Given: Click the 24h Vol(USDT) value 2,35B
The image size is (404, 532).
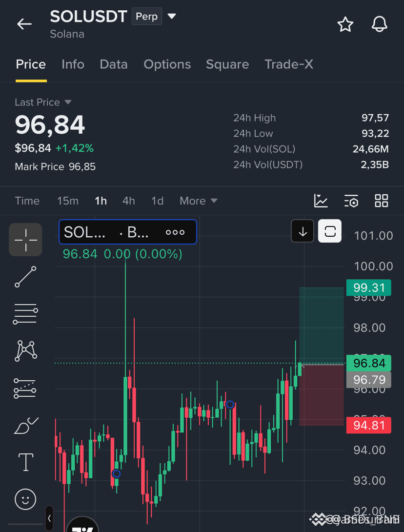Looking at the screenshot, I should pyautogui.click(x=375, y=164).
